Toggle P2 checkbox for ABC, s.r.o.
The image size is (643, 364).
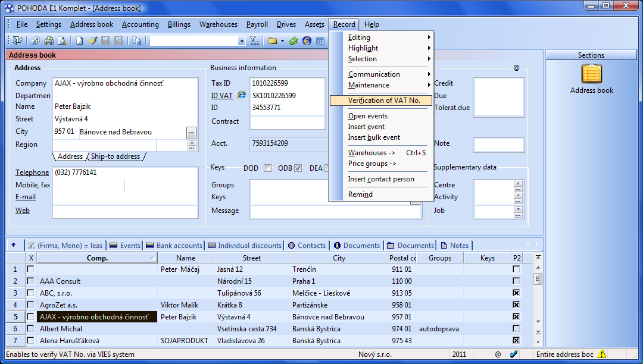[x=516, y=293]
